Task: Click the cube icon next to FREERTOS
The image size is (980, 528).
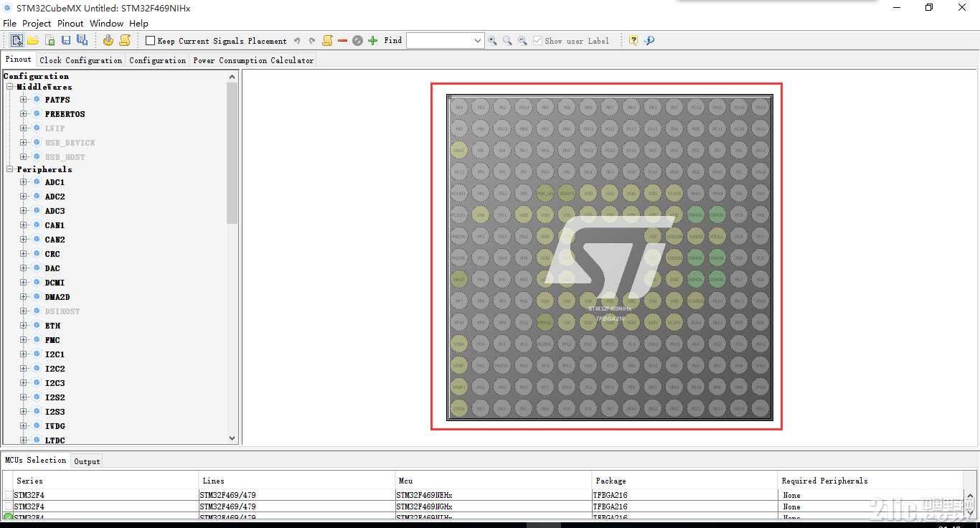Action: 37,114
